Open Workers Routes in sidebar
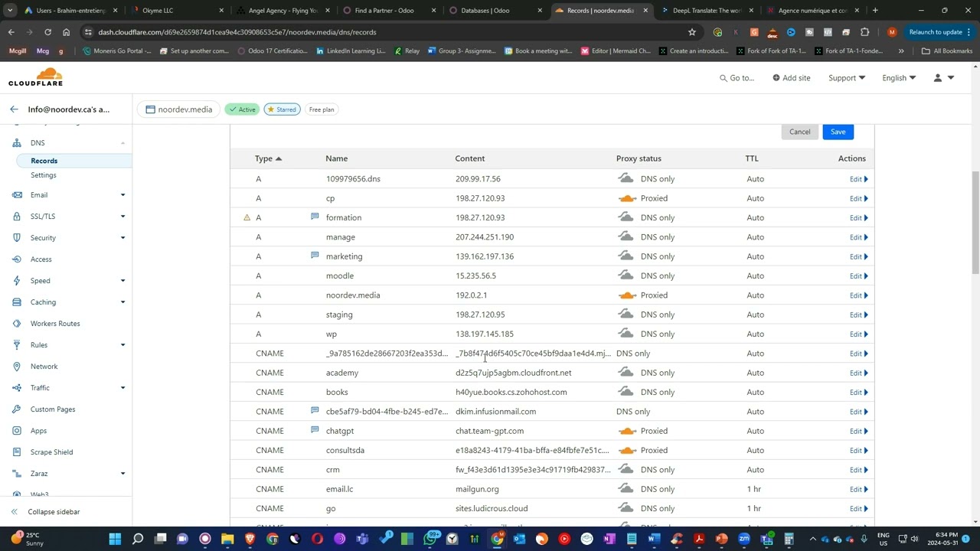 55,324
